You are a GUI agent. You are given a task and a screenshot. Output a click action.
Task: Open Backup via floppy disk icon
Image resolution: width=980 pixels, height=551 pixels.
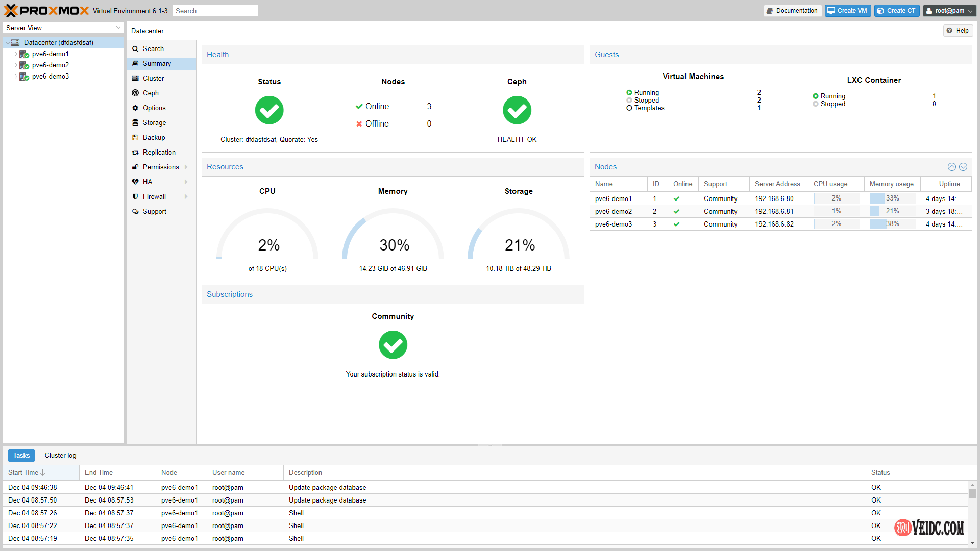(135, 137)
